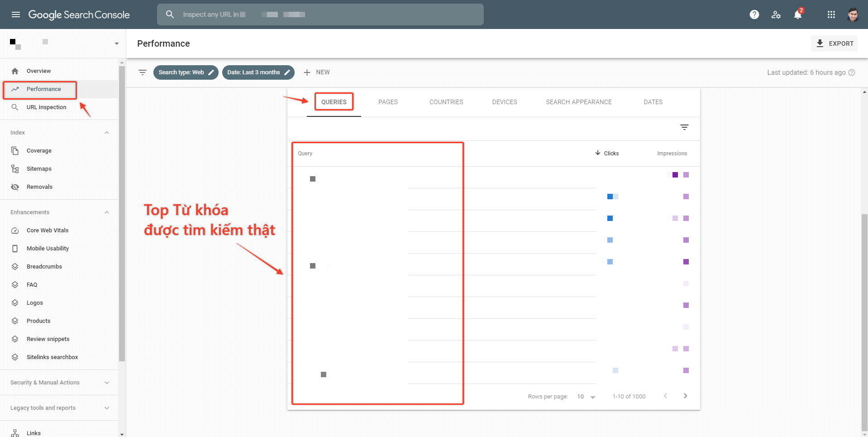Sort the table by Clicks column
The width and height of the screenshot is (868, 437).
[607, 153]
